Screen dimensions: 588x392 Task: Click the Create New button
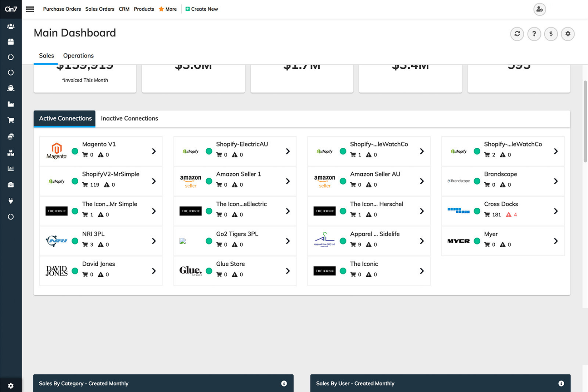coord(202,9)
